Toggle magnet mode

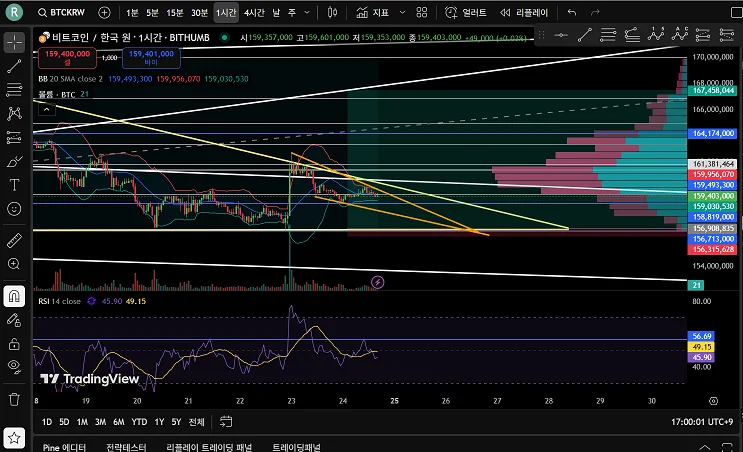pos(14,296)
